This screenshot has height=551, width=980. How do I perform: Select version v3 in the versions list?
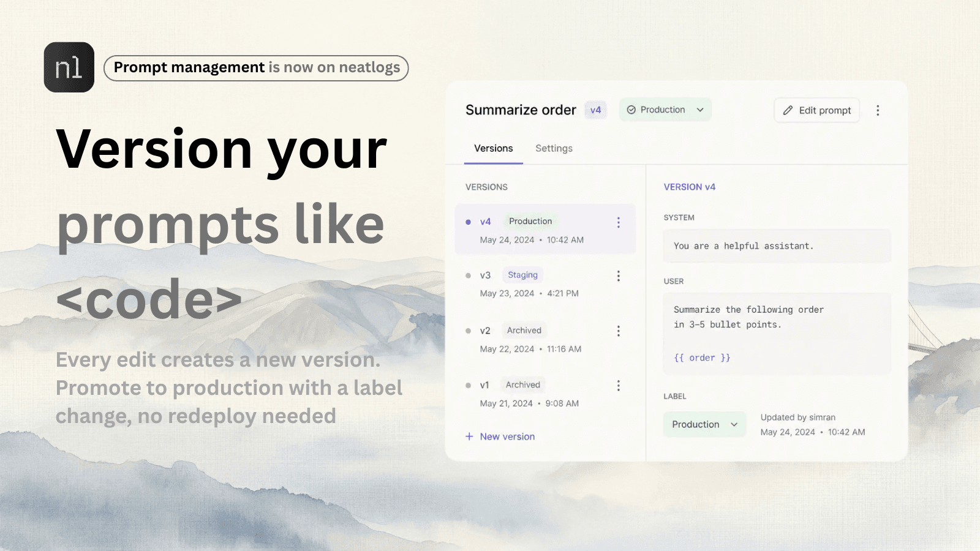coord(545,283)
